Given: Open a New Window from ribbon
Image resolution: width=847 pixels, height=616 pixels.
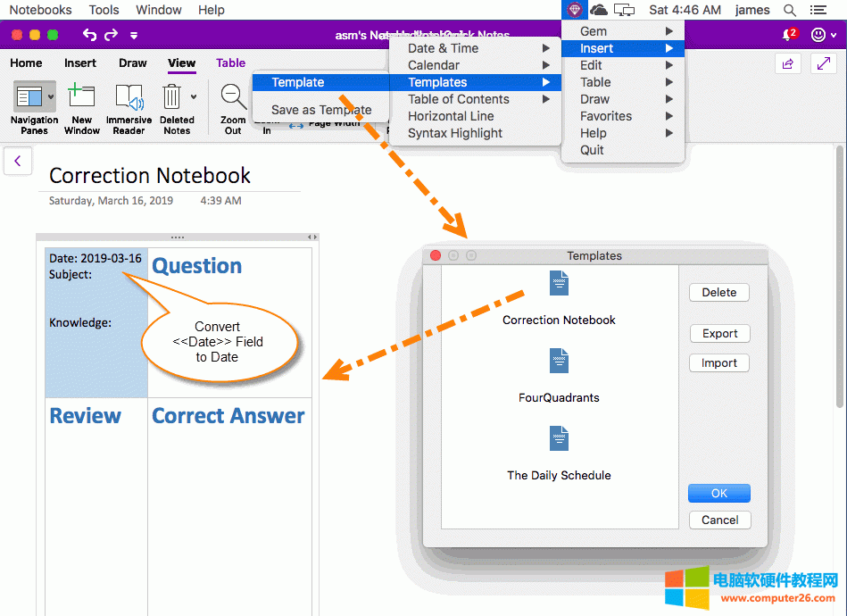Looking at the screenshot, I should coord(81,96).
